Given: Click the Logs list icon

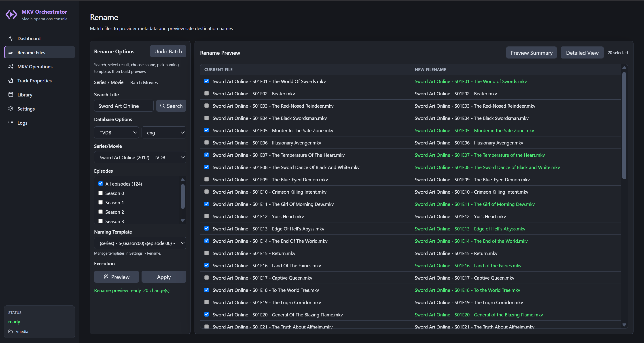Looking at the screenshot, I should pyautogui.click(x=11, y=123).
